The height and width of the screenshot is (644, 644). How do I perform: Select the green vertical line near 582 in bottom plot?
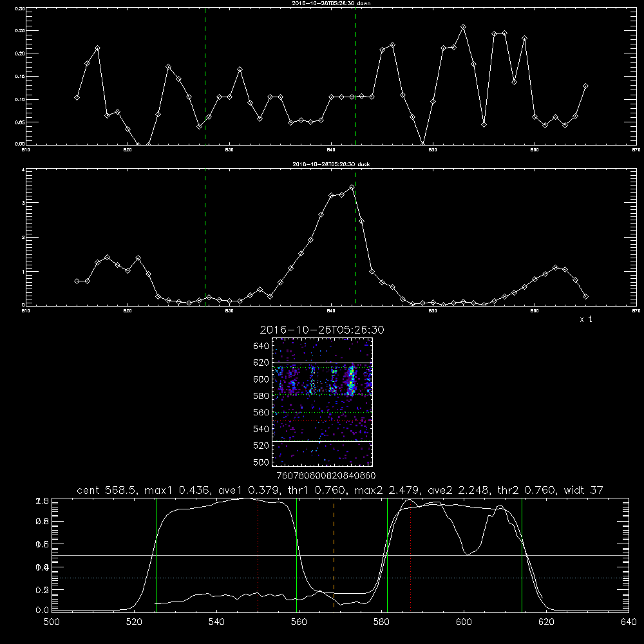click(387, 555)
